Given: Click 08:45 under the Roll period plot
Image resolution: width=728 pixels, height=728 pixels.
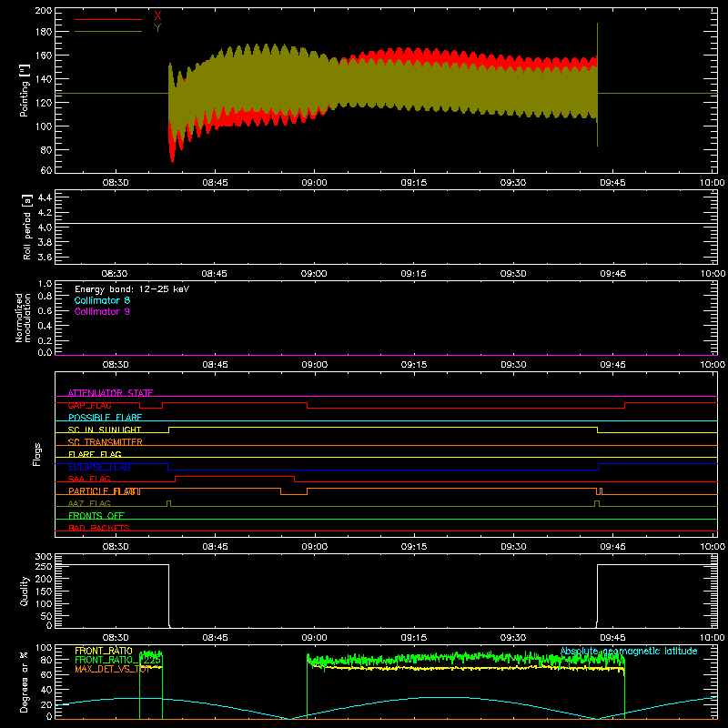Looking at the screenshot, I should (x=215, y=274).
